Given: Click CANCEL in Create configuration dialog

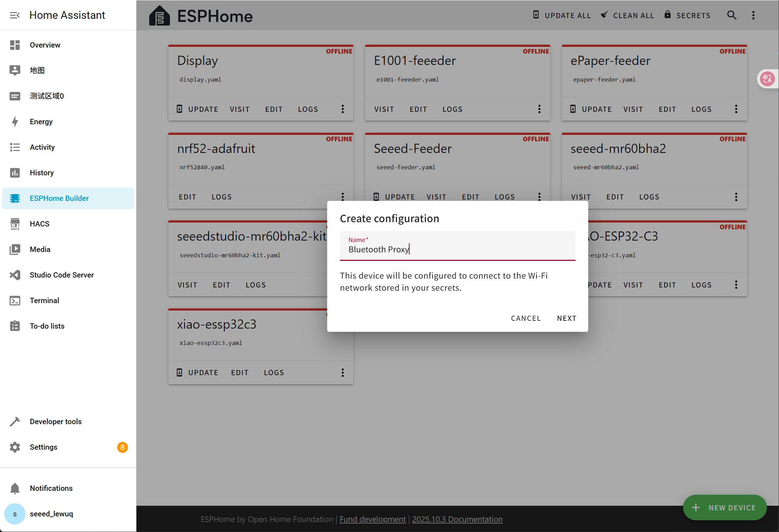Looking at the screenshot, I should pos(526,318).
